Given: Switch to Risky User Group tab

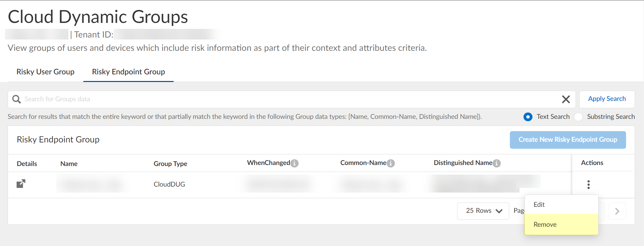Looking at the screenshot, I should point(45,72).
